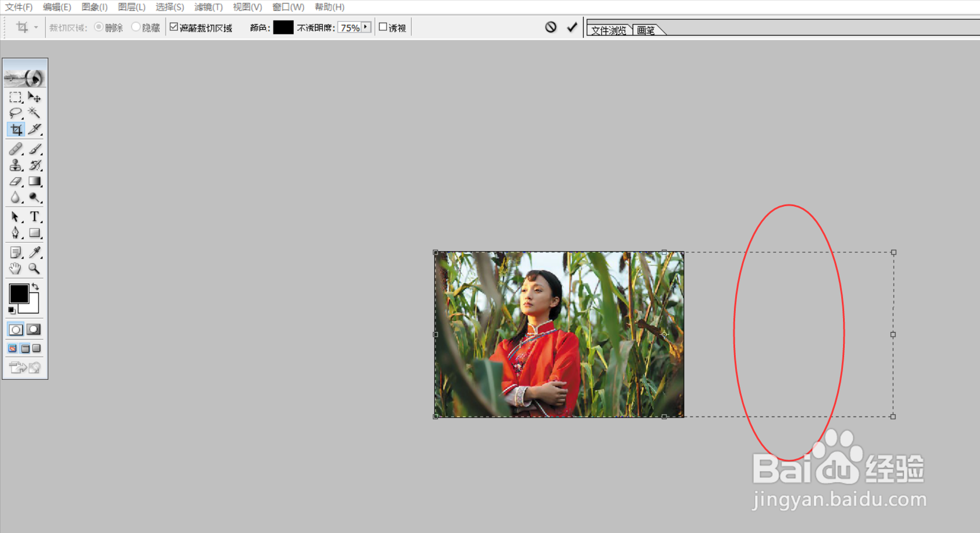980x533 pixels.
Task: Select the Rectangular Marquee tool
Action: coord(16,97)
